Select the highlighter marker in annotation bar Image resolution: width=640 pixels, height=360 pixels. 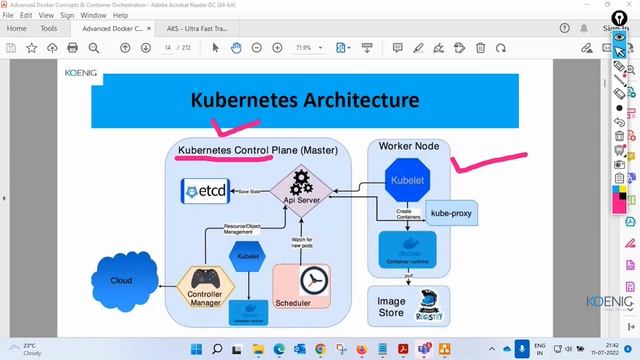pyautogui.click(x=619, y=66)
